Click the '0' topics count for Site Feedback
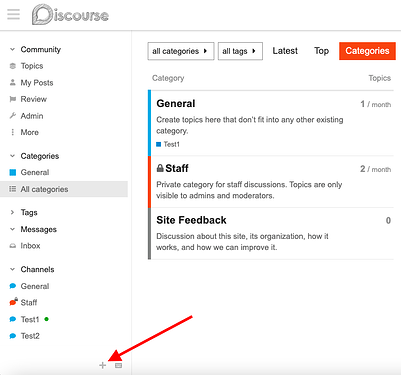This screenshot has height=375, width=401. click(x=388, y=220)
